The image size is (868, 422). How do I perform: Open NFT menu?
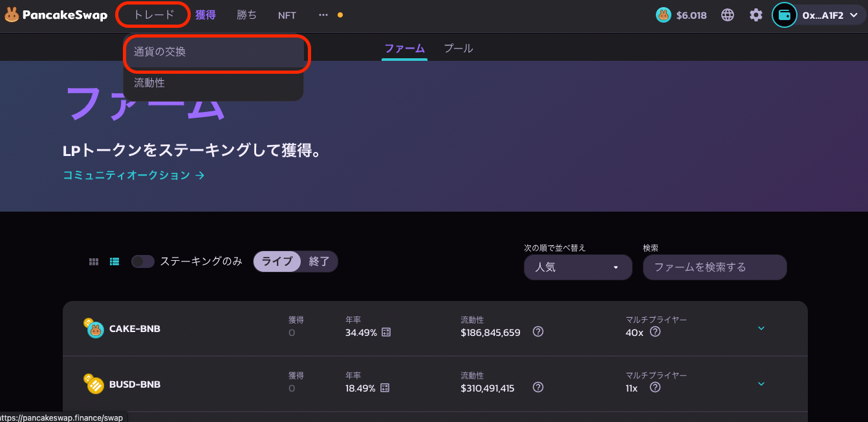[x=287, y=15]
